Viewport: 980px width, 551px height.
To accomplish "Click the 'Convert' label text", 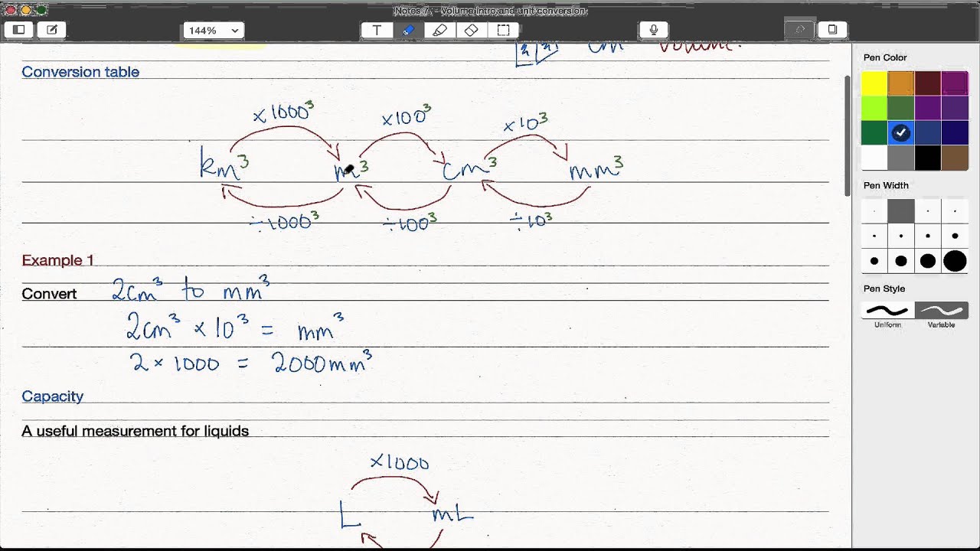I will pos(49,294).
